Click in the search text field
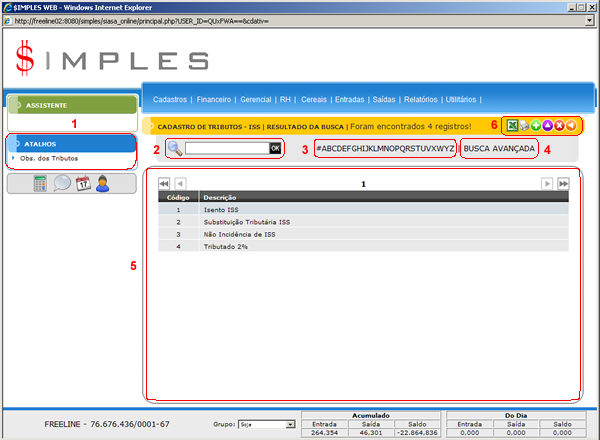 click(227, 148)
